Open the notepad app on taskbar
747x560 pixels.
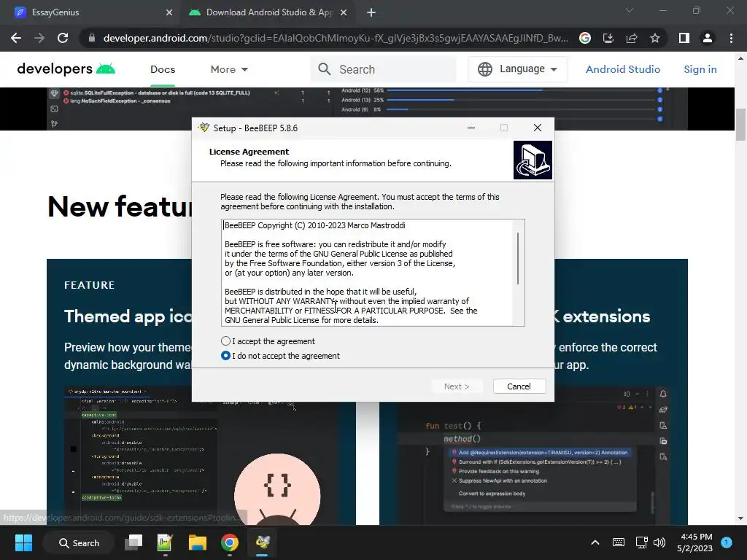point(166,542)
